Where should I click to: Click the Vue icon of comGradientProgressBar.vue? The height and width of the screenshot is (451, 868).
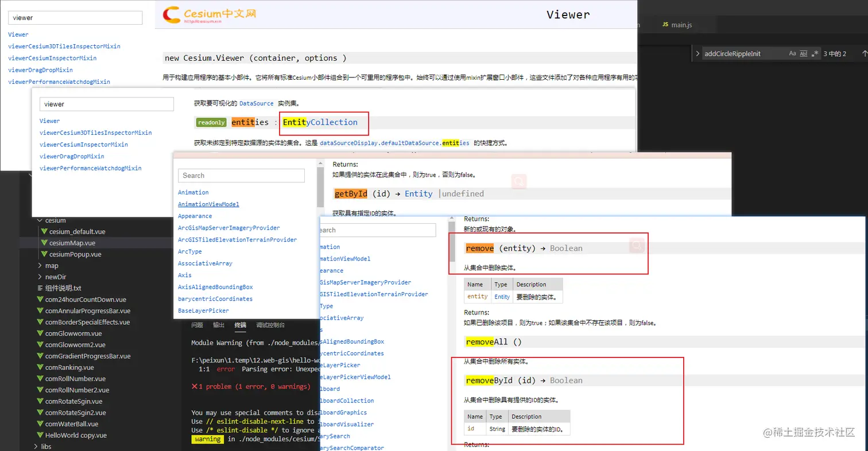click(40, 356)
